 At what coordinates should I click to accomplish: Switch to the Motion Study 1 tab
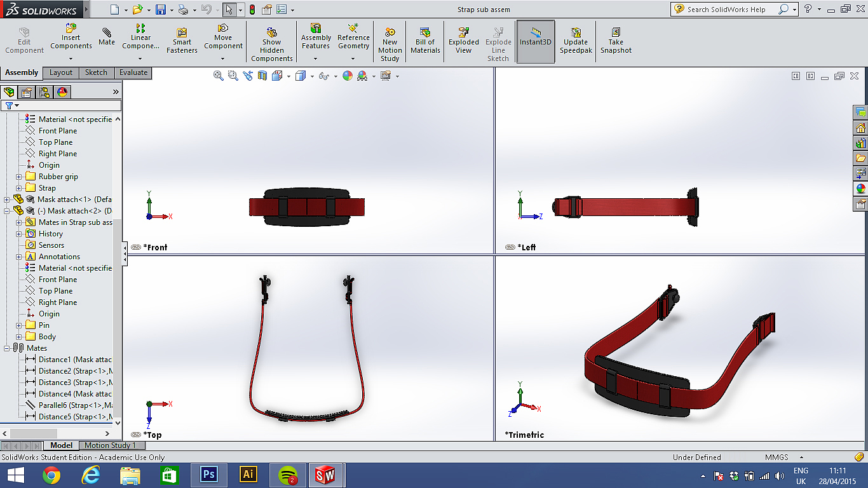pos(111,445)
